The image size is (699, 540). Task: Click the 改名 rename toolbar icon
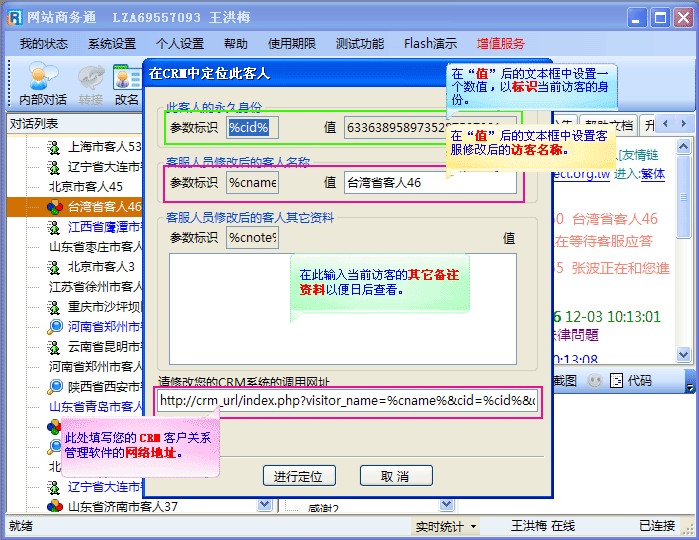pyautogui.click(x=127, y=84)
